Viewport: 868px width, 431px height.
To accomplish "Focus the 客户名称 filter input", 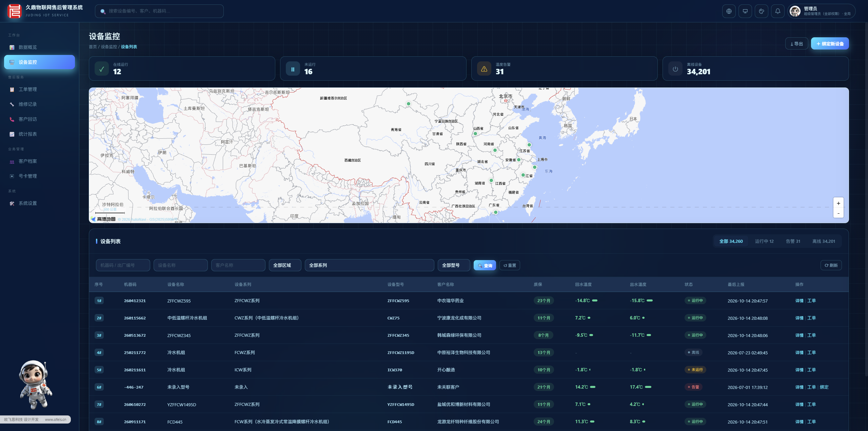I will 238,265.
